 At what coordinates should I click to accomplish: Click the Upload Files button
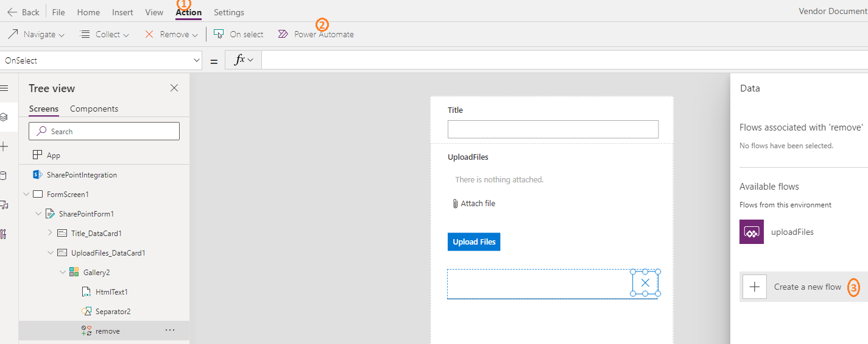(x=474, y=242)
